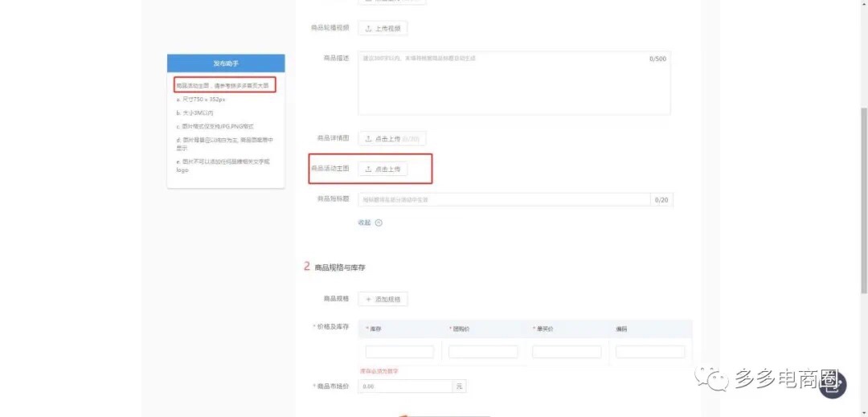868x417 pixels.
Task: Click into the 商品短标题 short title field
Action: (x=504, y=199)
